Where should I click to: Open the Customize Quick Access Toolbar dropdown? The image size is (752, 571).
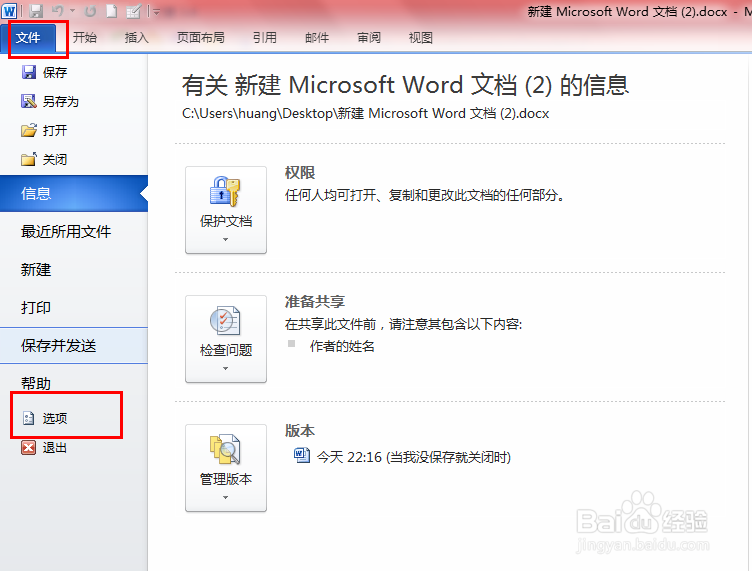[156, 11]
